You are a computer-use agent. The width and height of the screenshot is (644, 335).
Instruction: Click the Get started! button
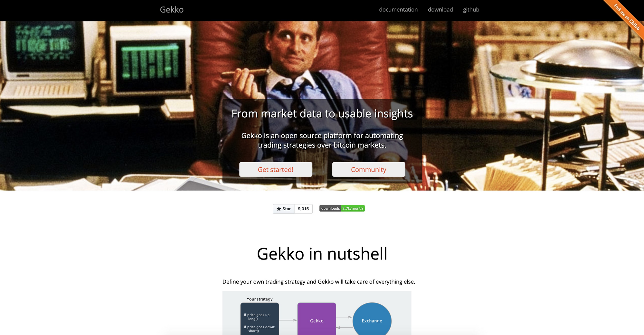(276, 169)
